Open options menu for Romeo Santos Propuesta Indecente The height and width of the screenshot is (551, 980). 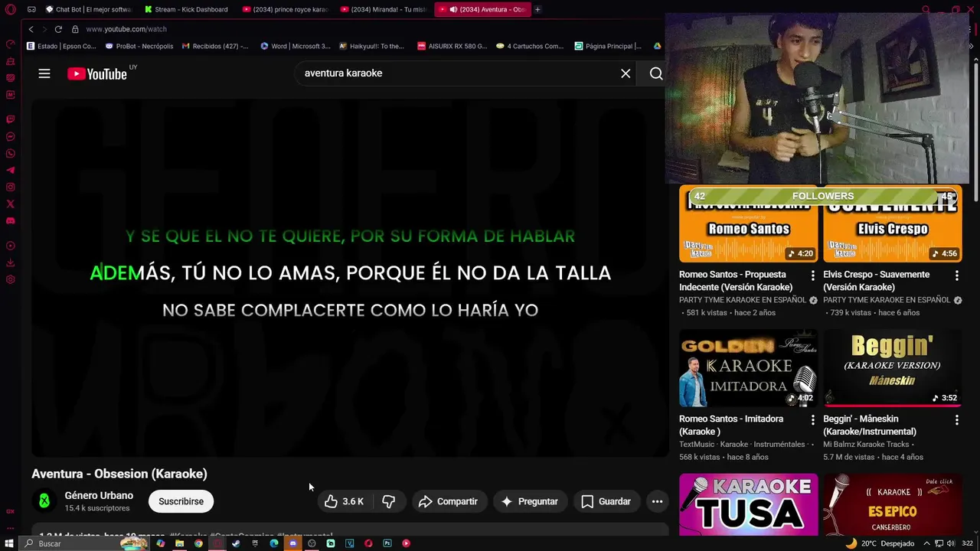(x=813, y=275)
